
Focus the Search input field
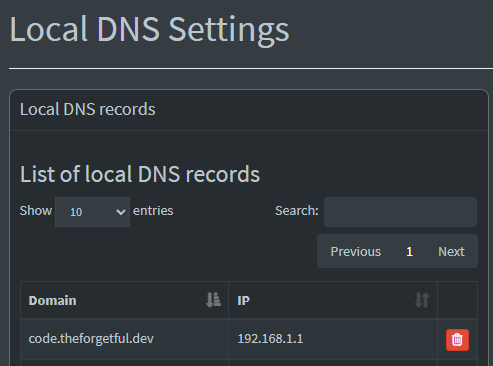[400, 212]
